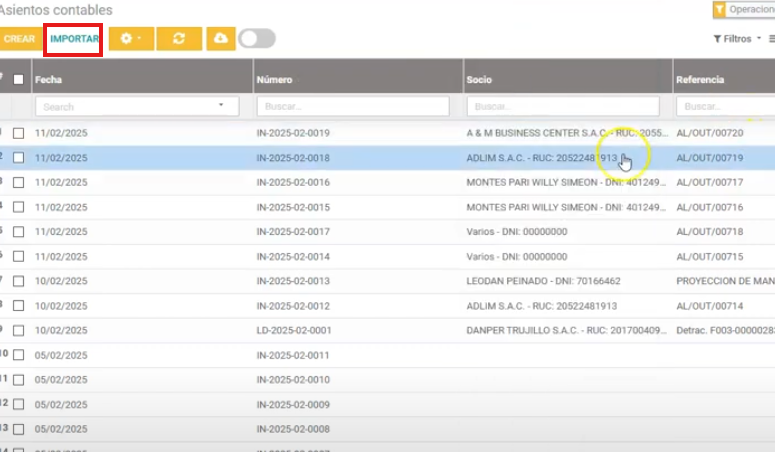Open entry IN-2025-02-0018 for ADLIM S.A.C.
The height and width of the screenshot is (452, 775).
coord(293,158)
